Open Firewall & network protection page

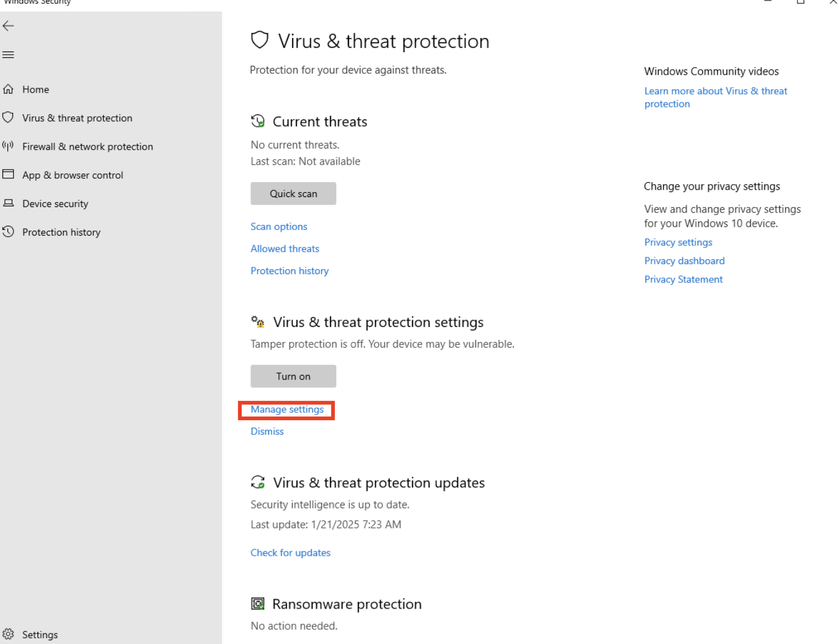click(x=88, y=147)
